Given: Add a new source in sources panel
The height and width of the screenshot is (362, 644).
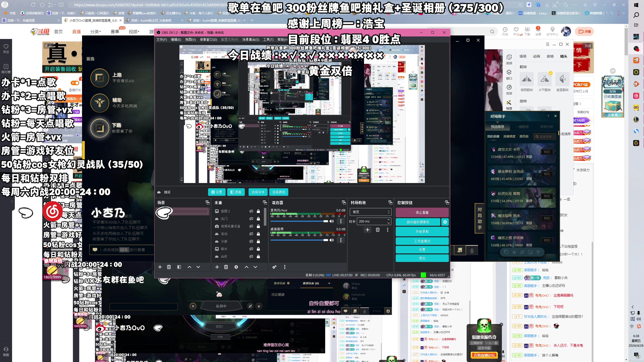Looking at the screenshot, I should (217, 267).
